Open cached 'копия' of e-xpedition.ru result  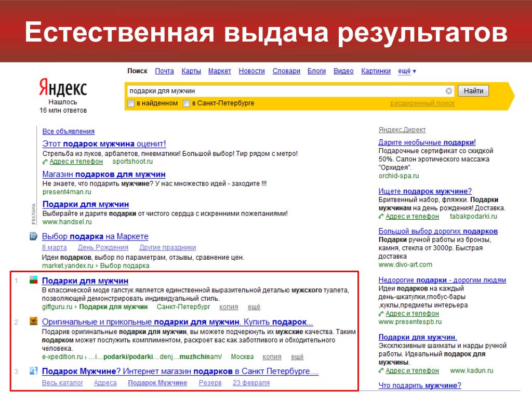272,356
